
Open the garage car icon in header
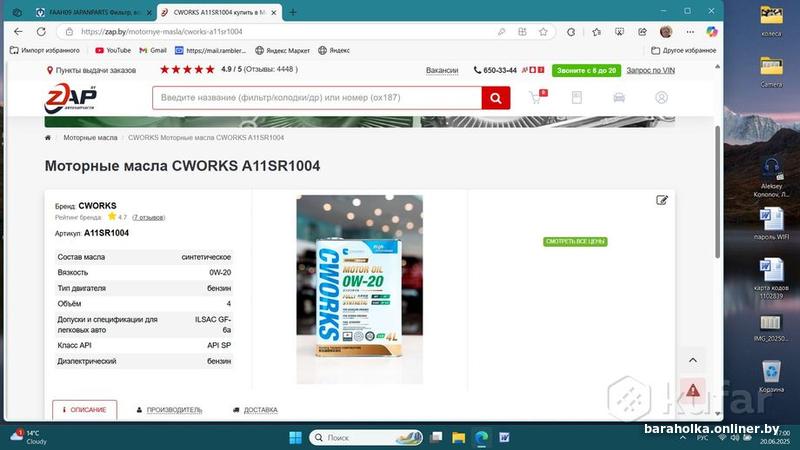(619, 97)
